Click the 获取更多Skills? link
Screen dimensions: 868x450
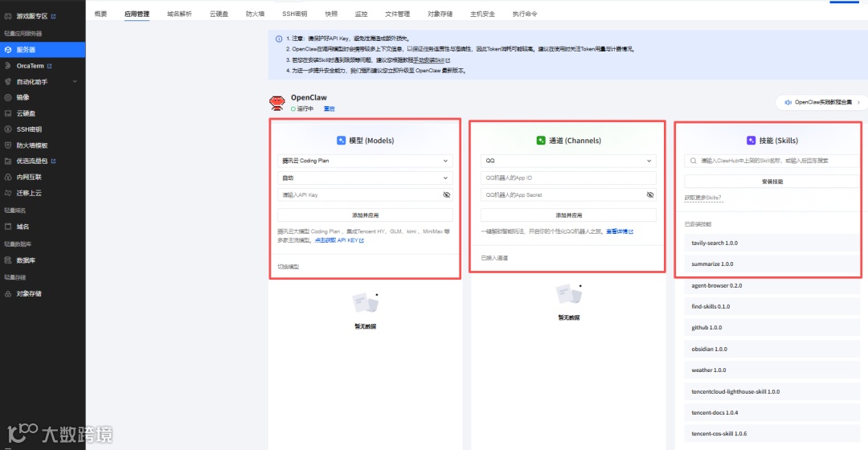click(703, 198)
